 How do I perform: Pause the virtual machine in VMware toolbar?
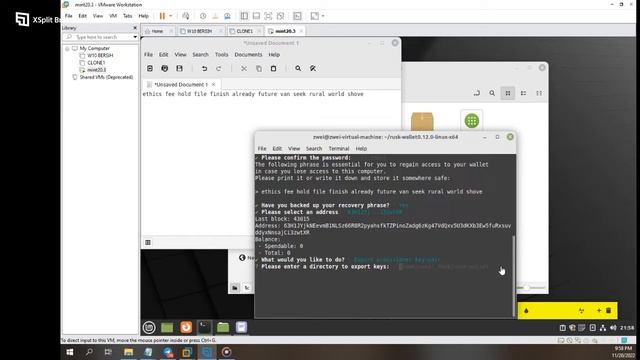point(162,16)
